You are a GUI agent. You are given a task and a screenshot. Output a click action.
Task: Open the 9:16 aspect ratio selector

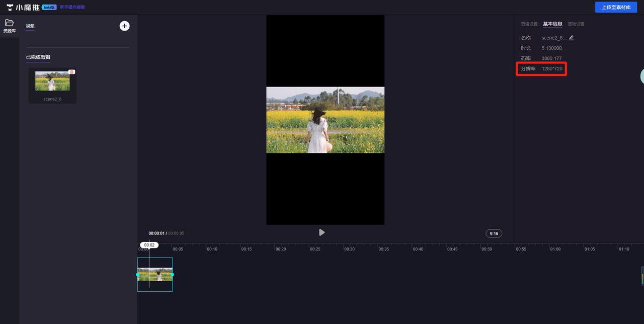click(x=494, y=233)
